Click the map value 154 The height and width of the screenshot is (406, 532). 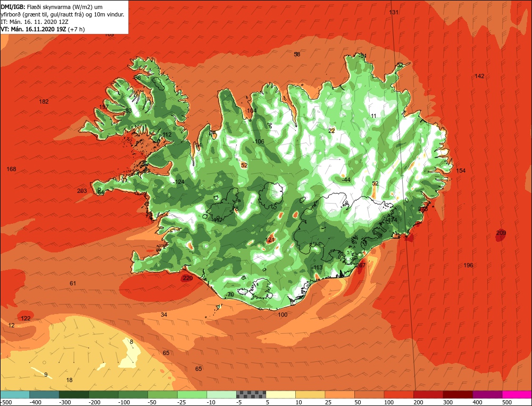point(461,171)
